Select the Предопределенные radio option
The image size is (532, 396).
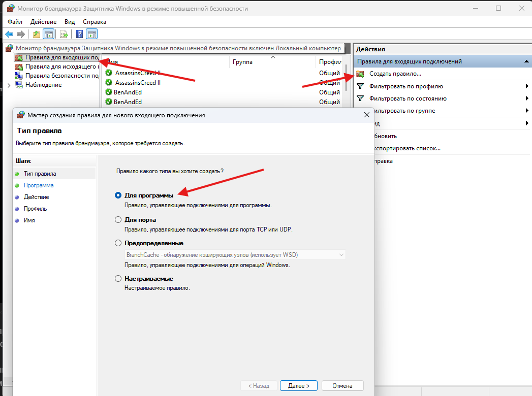118,243
